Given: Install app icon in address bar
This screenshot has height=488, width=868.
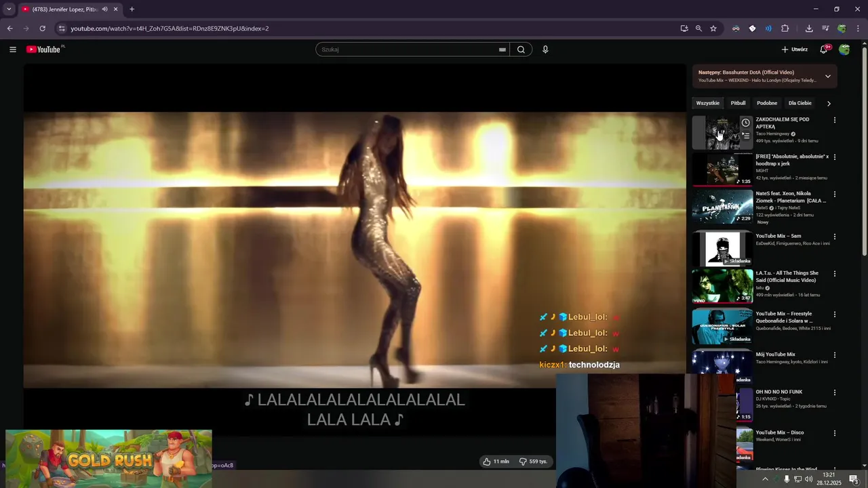Looking at the screenshot, I should [x=684, y=28].
